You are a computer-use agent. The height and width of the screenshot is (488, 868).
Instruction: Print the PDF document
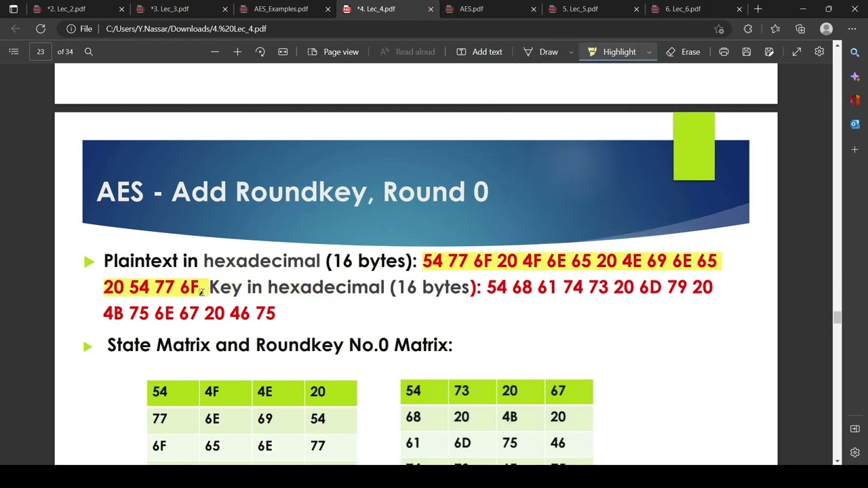tap(724, 52)
